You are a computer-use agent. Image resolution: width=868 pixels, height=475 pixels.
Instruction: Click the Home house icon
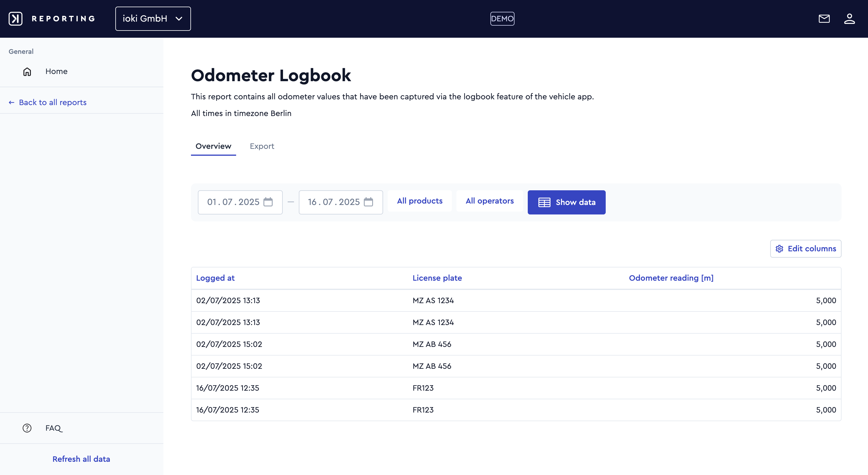tap(27, 71)
